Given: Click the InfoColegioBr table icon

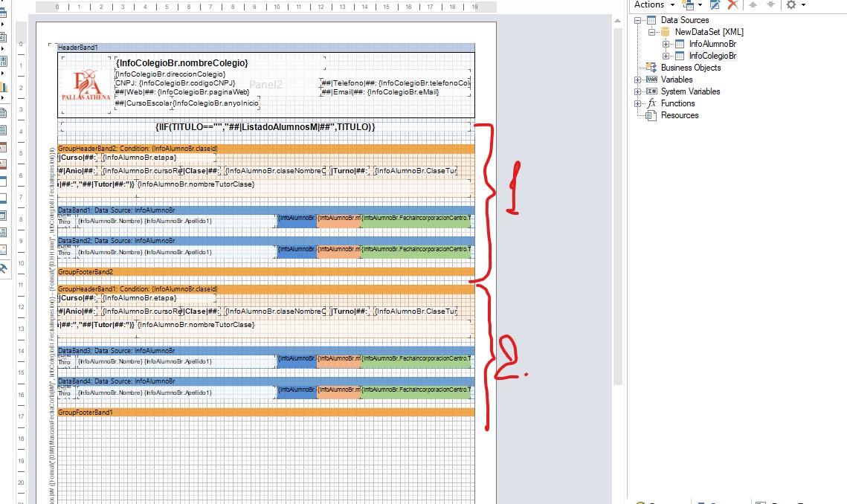Looking at the screenshot, I should coord(680,56).
